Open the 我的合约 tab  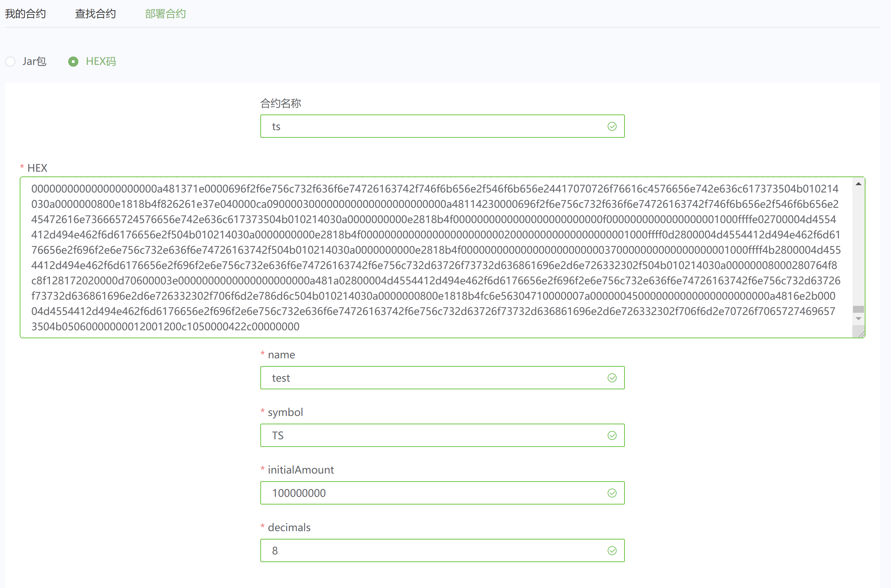click(26, 14)
